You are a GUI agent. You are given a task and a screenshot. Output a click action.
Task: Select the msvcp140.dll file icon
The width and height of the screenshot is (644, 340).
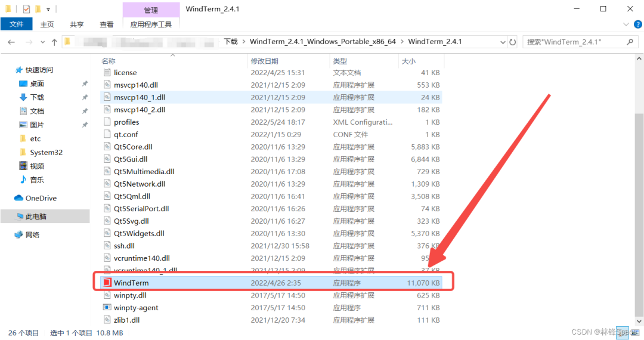(x=107, y=85)
